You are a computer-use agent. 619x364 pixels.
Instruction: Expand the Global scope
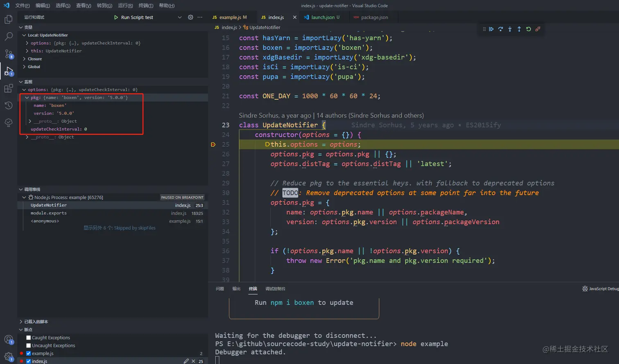point(24,67)
